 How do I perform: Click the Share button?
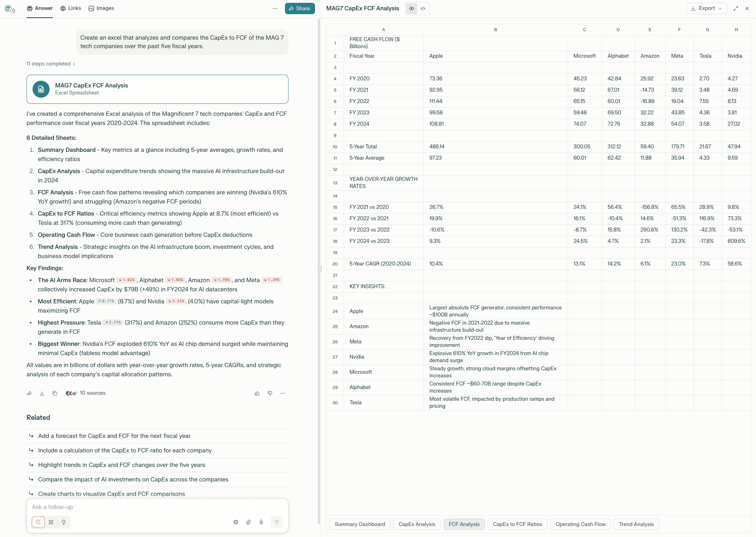299,8
